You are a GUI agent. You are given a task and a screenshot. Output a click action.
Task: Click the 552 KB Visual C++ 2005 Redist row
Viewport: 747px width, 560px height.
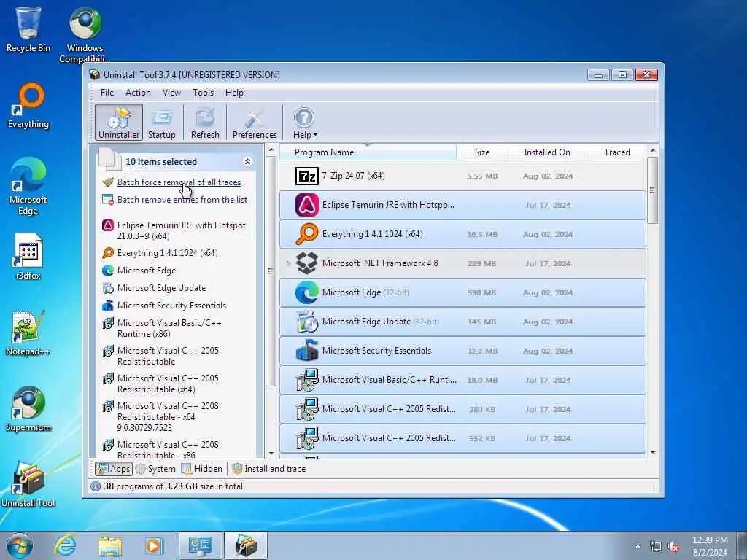(x=462, y=438)
